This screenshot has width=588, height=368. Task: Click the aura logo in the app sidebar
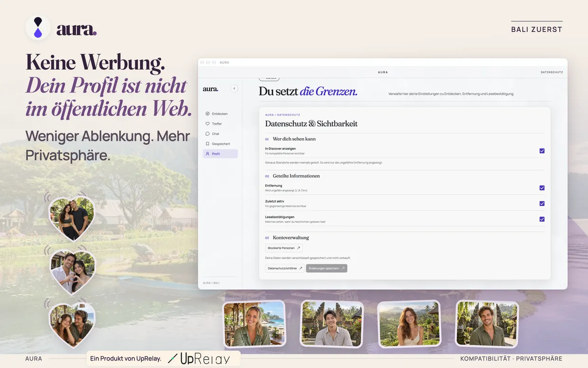pyautogui.click(x=211, y=89)
